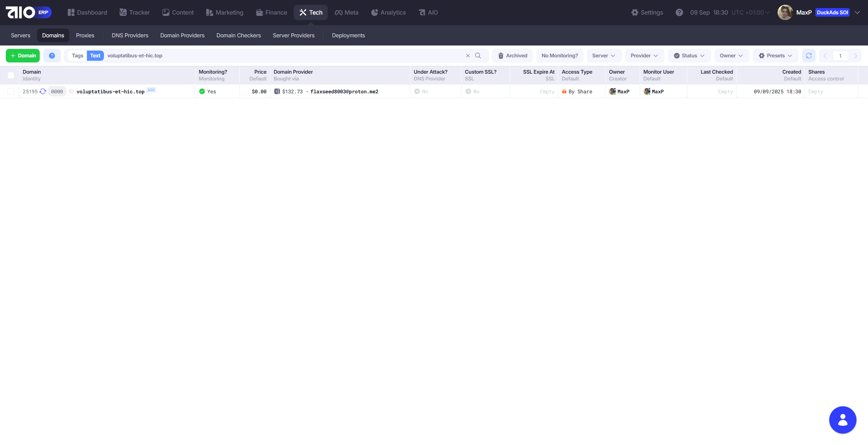This screenshot has width=868, height=445.
Task: Toggle the Archived filter
Action: click(x=512, y=56)
